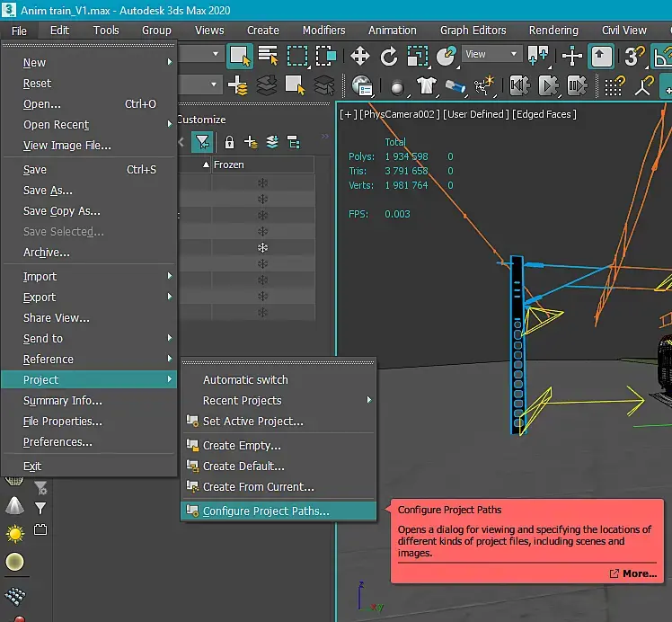672x622 pixels.
Task: Click the blue particle grid icon
Action: [x=15, y=596]
